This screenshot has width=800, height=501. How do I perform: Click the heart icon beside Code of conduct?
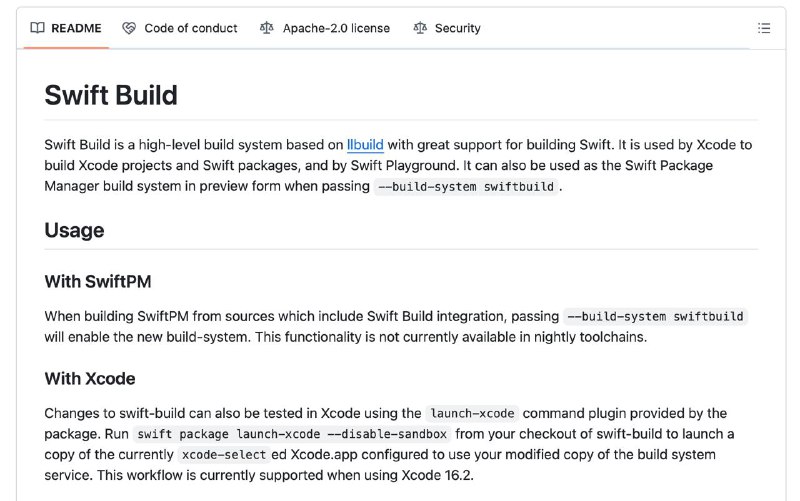point(129,28)
